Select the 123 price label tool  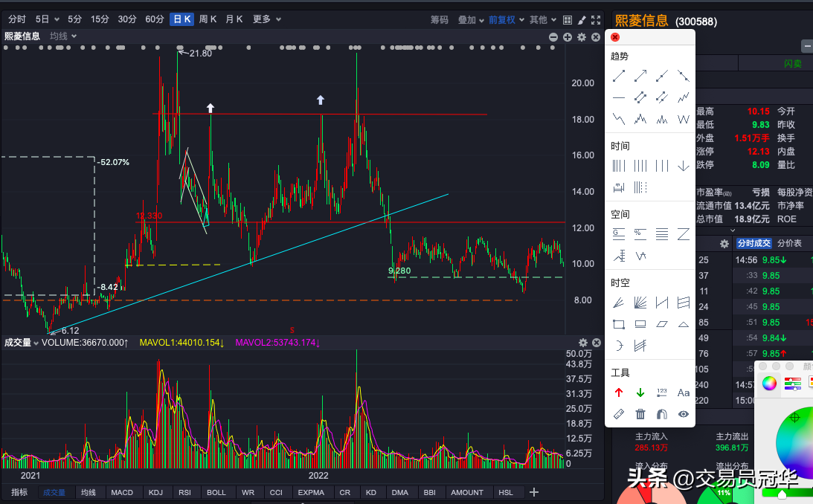coord(661,392)
